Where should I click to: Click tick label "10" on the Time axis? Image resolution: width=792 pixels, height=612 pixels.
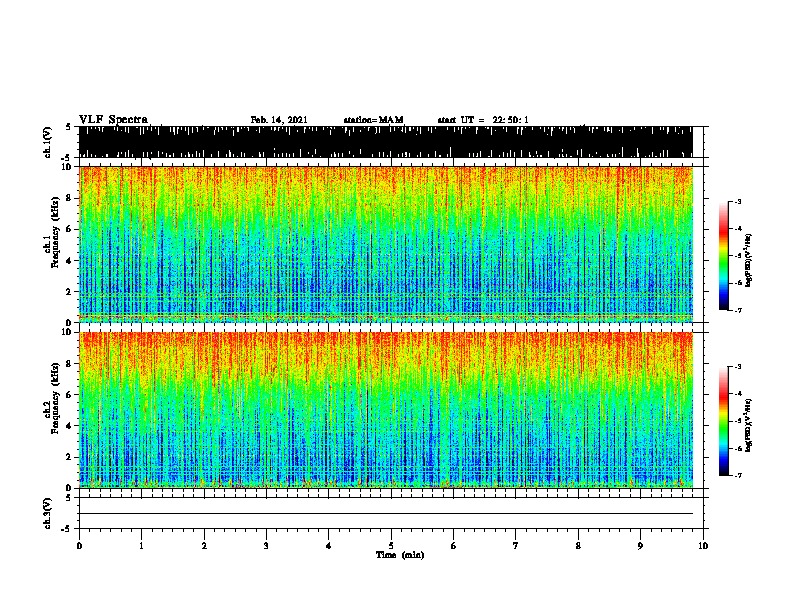coord(703,546)
